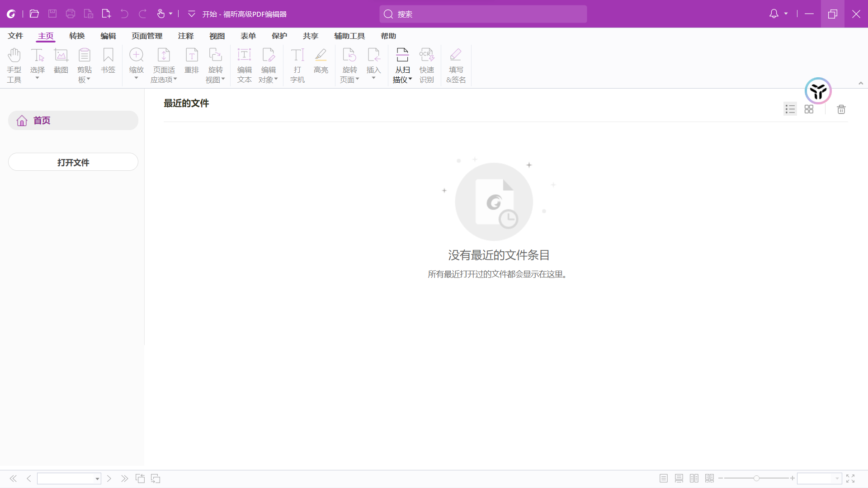Delete recent files with trash icon

841,109
